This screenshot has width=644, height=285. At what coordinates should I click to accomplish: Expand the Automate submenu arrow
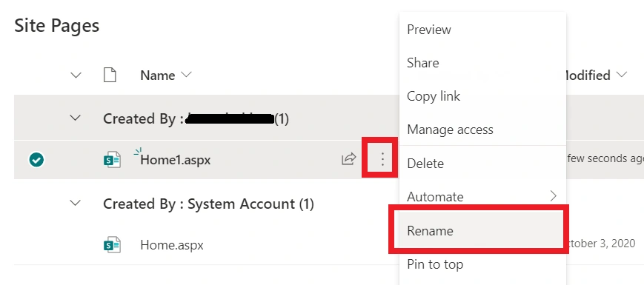point(554,196)
